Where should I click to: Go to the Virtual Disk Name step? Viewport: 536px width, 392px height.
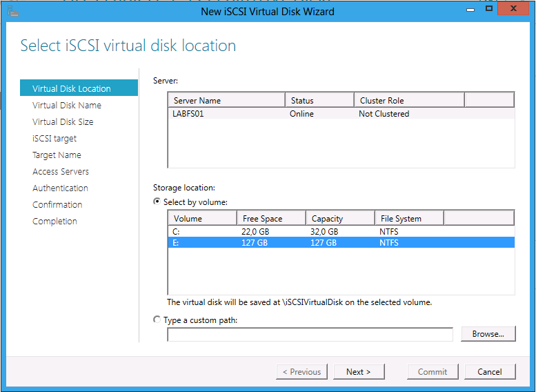pyautogui.click(x=67, y=105)
